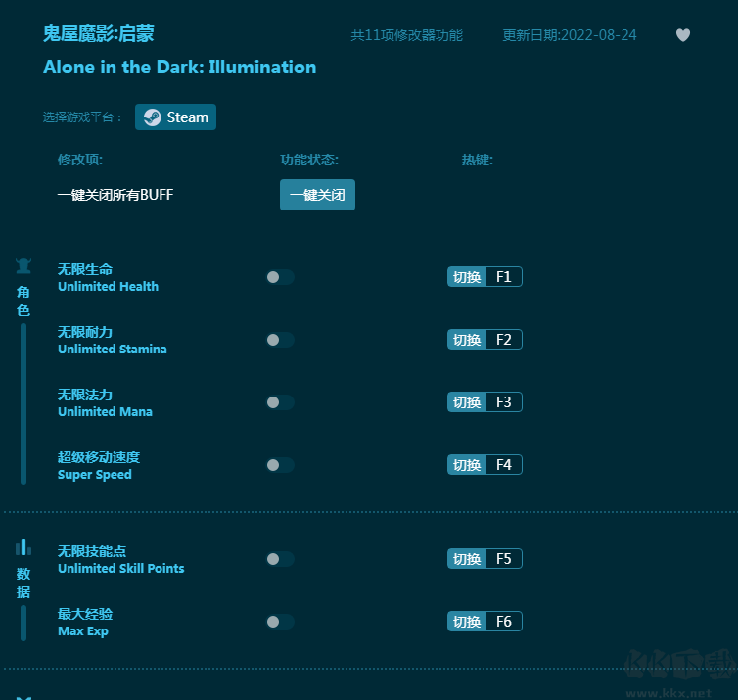This screenshot has width=738, height=700.
Task: Turn on Unlimited Mana switch
Action: pos(279,402)
